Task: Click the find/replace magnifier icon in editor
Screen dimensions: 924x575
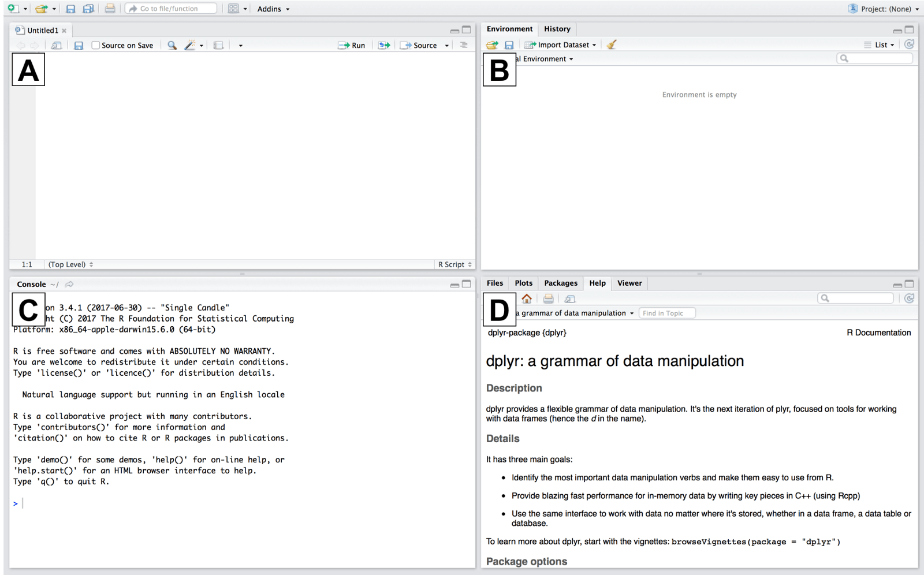Action: pos(172,45)
